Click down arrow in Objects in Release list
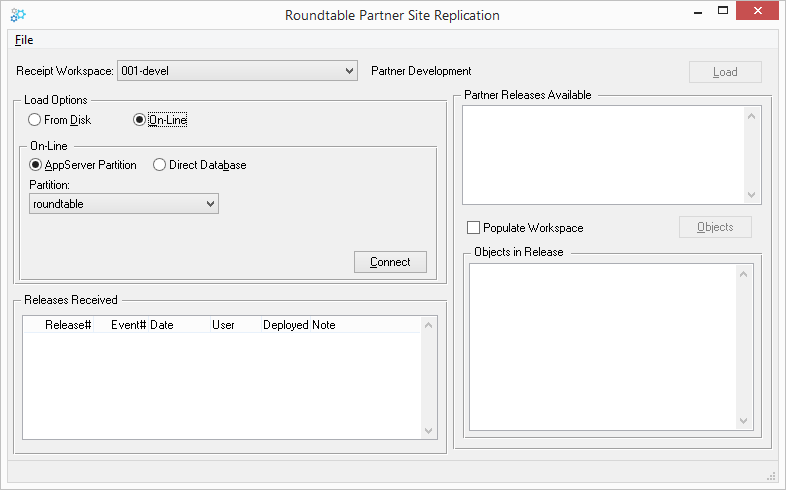 [x=743, y=421]
